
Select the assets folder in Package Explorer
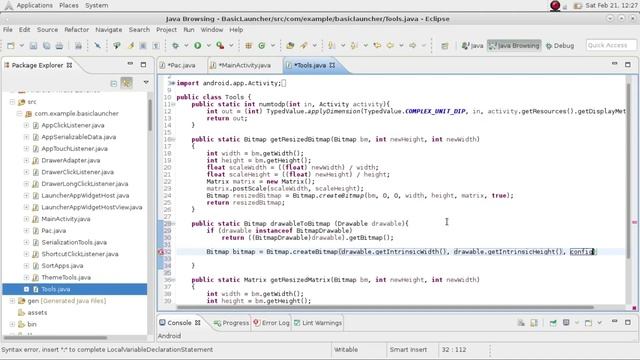pyautogui.click(x=37, y=313)
